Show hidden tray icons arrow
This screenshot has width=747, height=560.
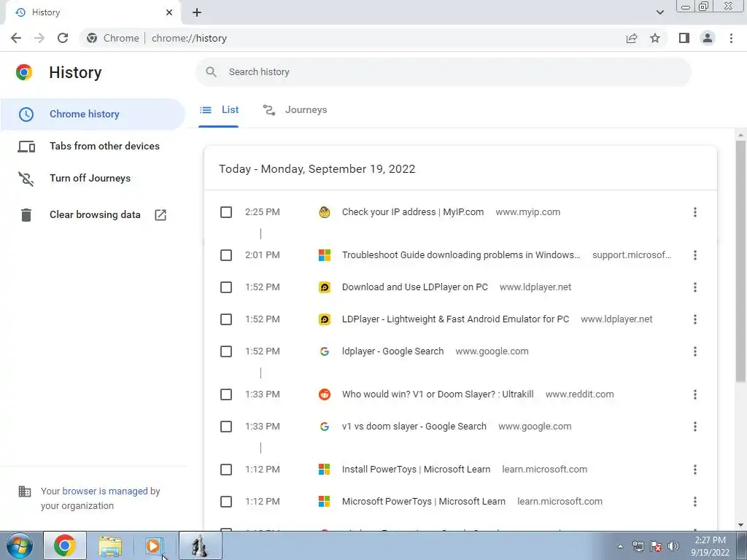[620, 546]
